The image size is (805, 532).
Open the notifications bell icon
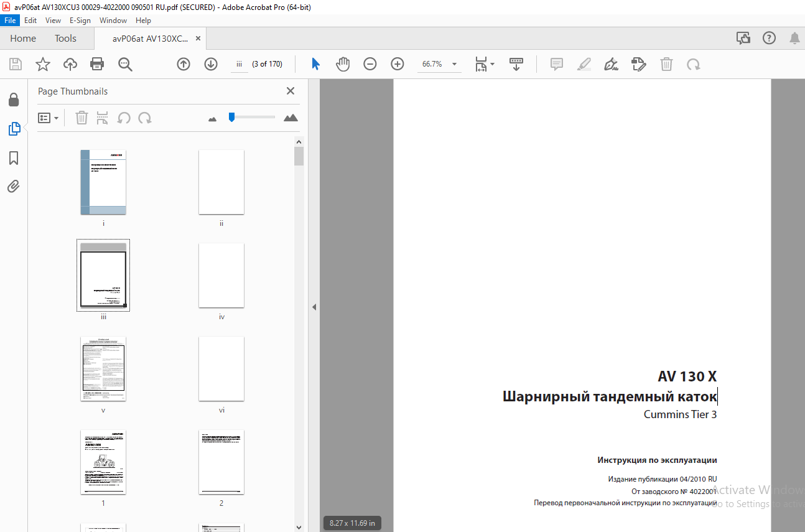[x=794, y=39]
